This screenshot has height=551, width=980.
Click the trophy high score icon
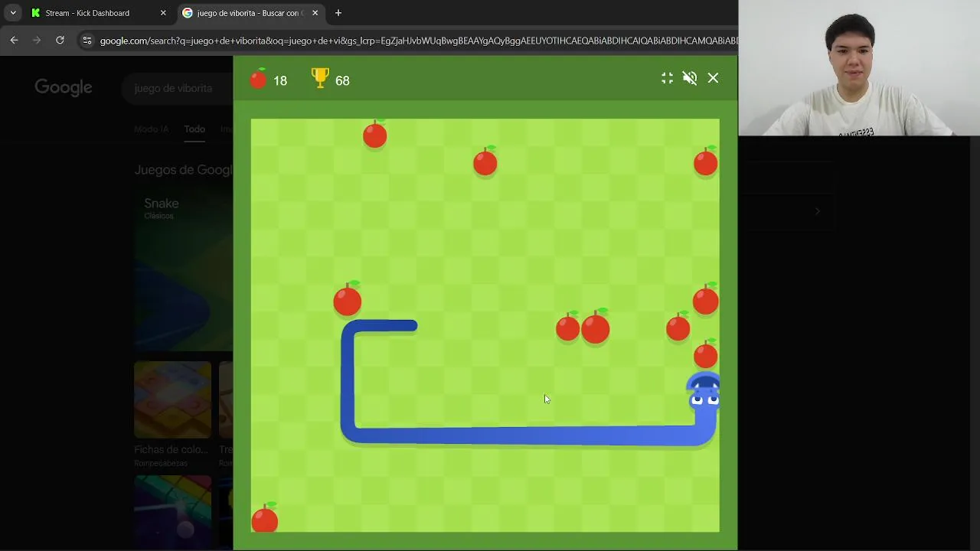tap(320, 78)
